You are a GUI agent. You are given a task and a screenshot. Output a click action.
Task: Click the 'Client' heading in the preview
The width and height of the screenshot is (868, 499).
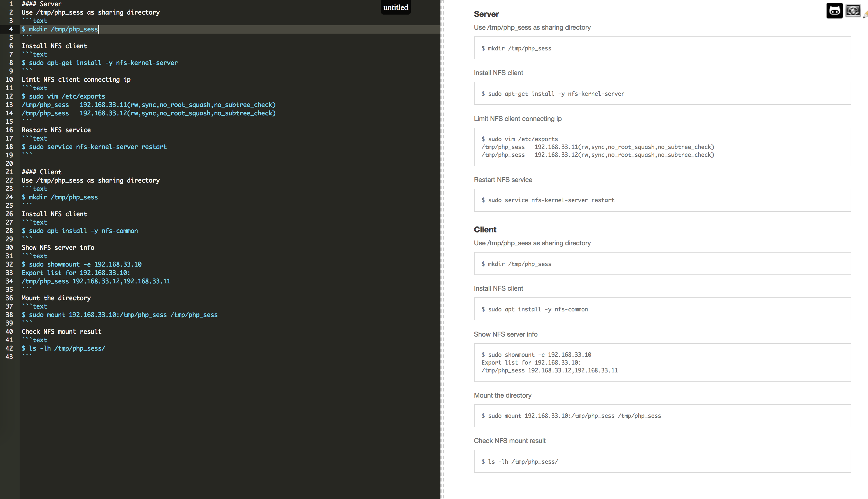pyautogui.click(x=485, y=230)
